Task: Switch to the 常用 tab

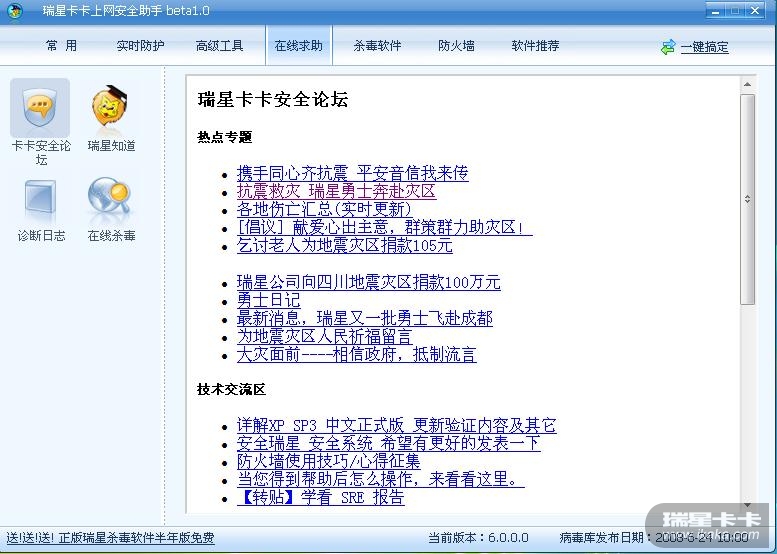Action: click(x=61, y=46)
